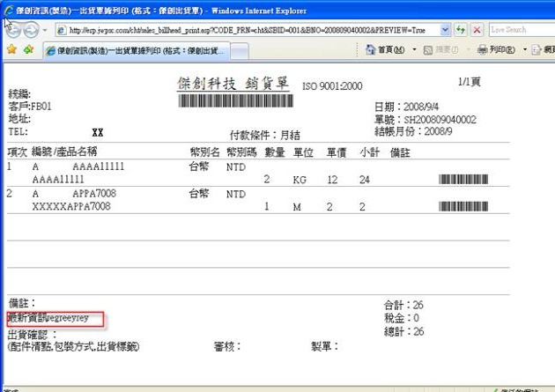Click the green Refresh page icon
This screenshot has width=555, height=392.
(x=460, y=29)
